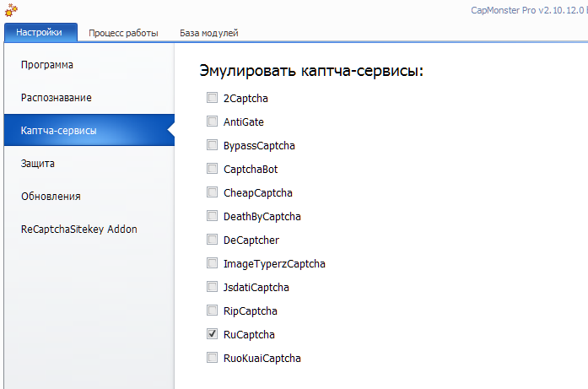The image size is (588, 389).
Task: Open the Распознавание settings section
Action: coord(57,98)
